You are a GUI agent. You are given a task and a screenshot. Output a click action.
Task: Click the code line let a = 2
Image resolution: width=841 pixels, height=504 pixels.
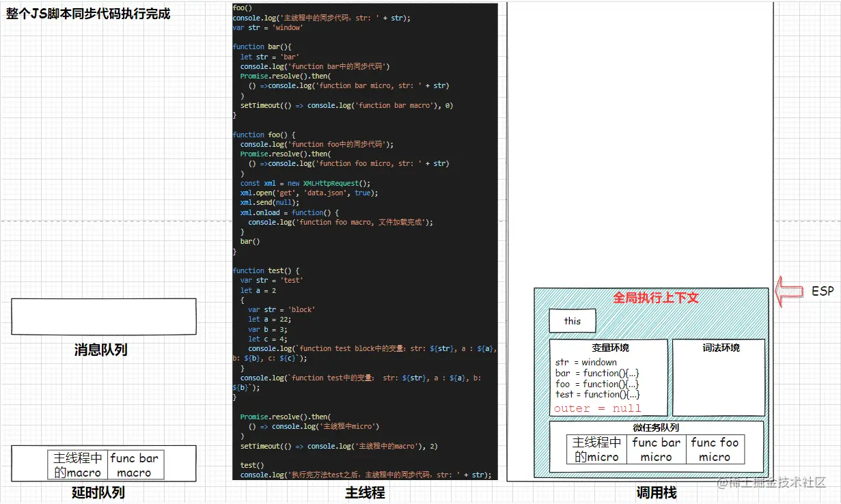(x=258, y=290)
